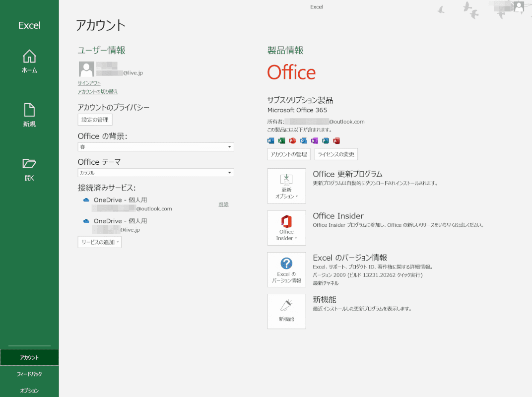Open New (新規) document page
This screenshot has height=397, width=532.
(29, 115)
